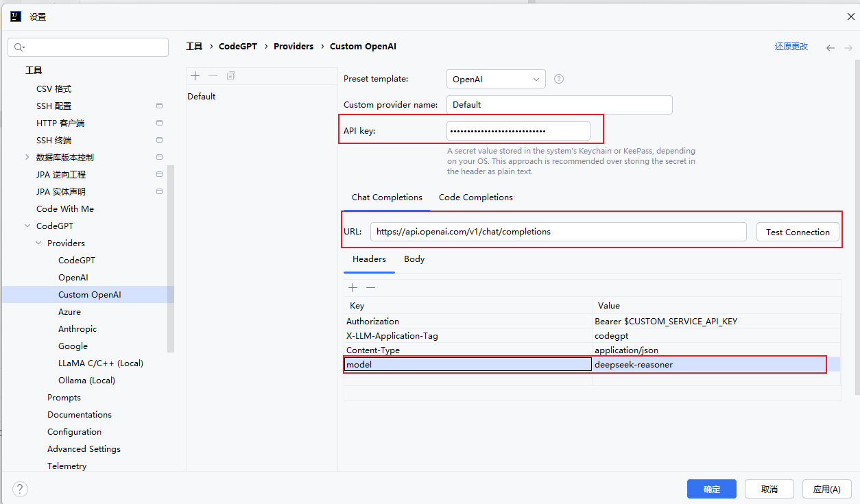Close the 设置 dialog window

(850, 16)
